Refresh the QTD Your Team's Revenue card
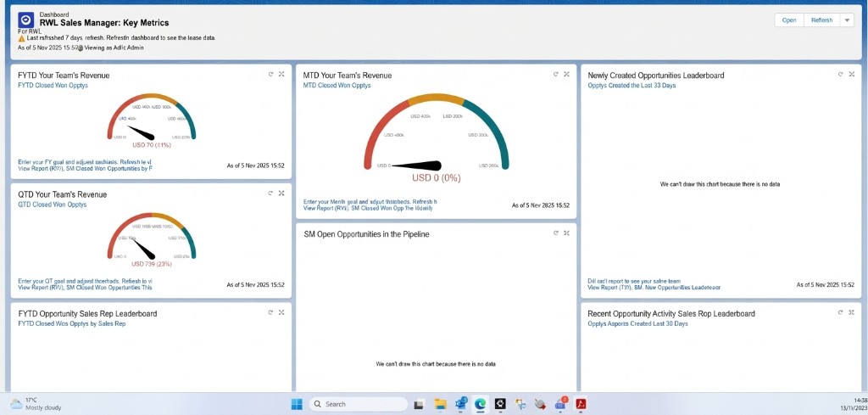 point(270,193)
